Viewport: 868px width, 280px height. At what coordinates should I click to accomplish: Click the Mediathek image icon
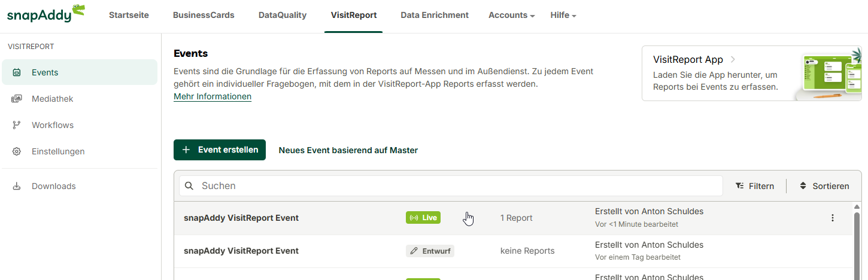(17, 99)
